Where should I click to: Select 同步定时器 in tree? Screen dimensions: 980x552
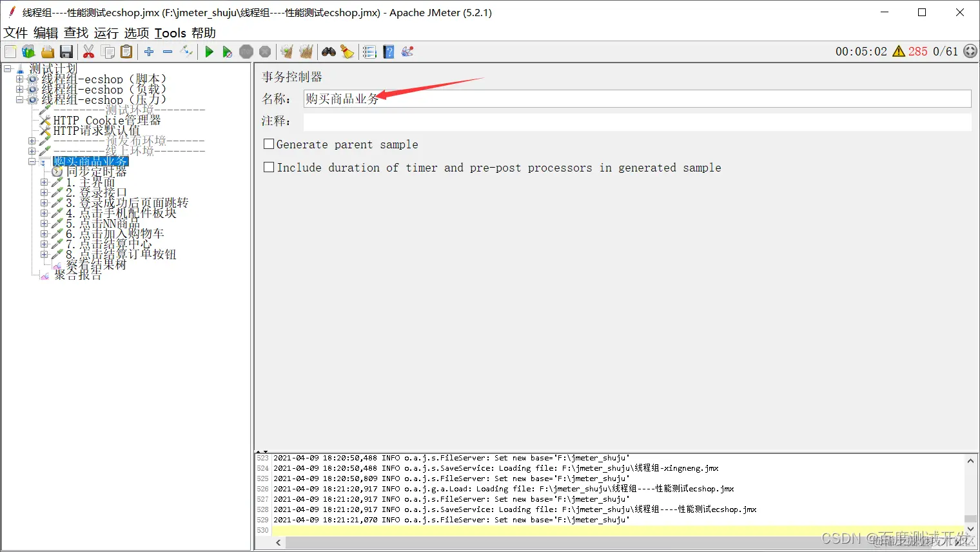(x=97, y=172)
